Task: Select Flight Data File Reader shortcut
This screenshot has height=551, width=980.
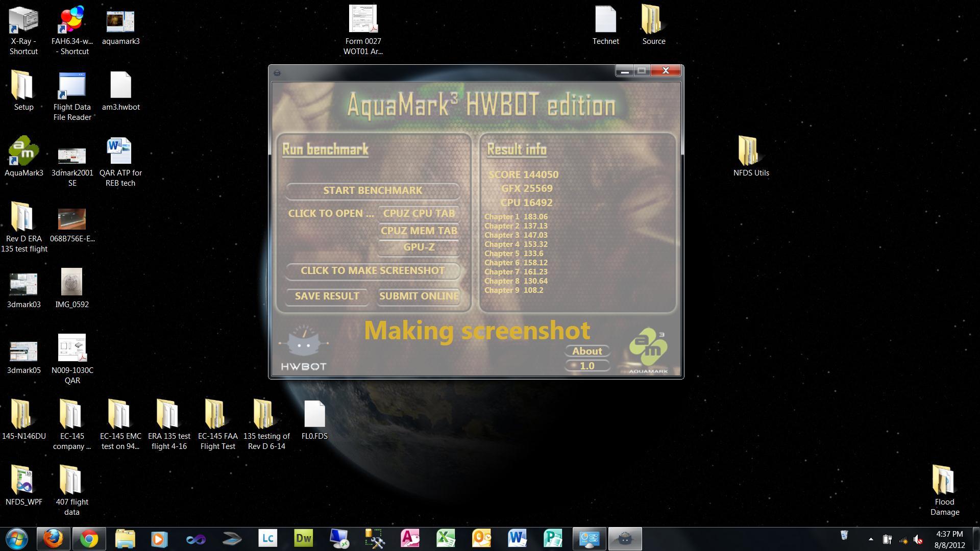Action: pos(72,96)
